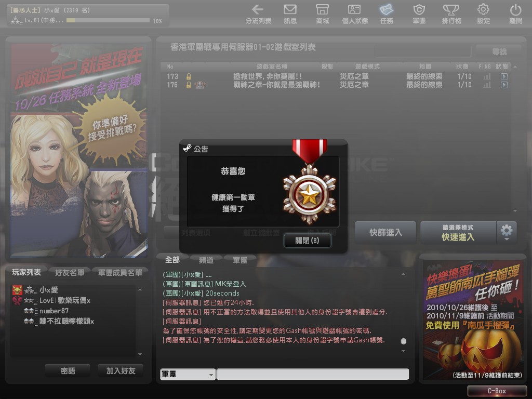
Task: Switch to the 頻道 chat tab
Action: coord(206,260)
